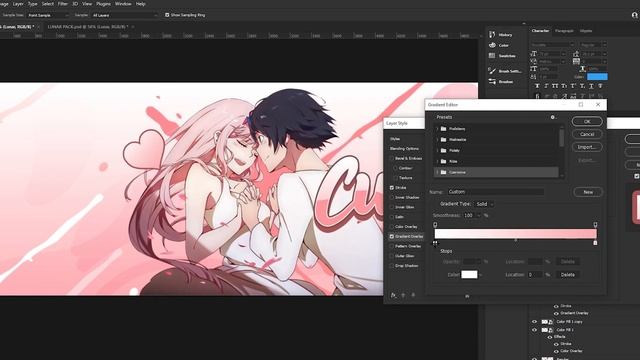This screenshot has width=640, height=360.
Task: Toggle Faux Bold in Character panel
Action: click(537, 86)
